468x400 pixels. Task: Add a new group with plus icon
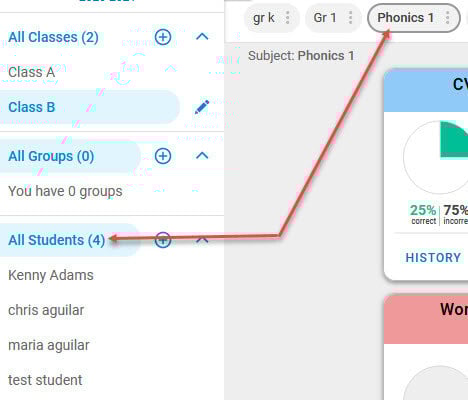point(163,156)
